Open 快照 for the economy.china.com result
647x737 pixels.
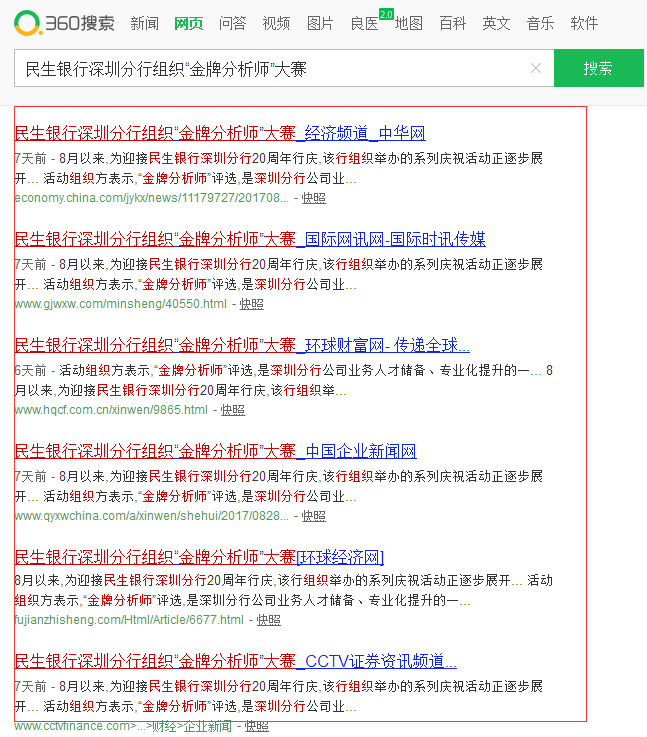pyautogui.click(x=313, y=198)
